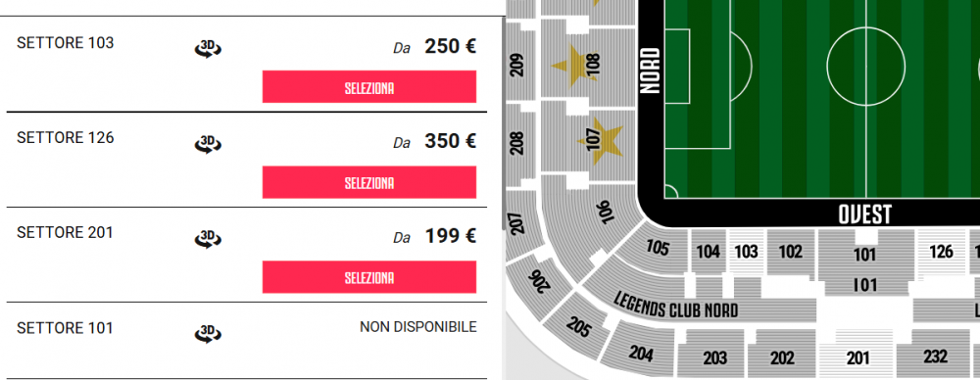Image resolution: width=980 pixels, height=380 pixels.
Task: Click sector 209 on the map
Action: [519, 63]
